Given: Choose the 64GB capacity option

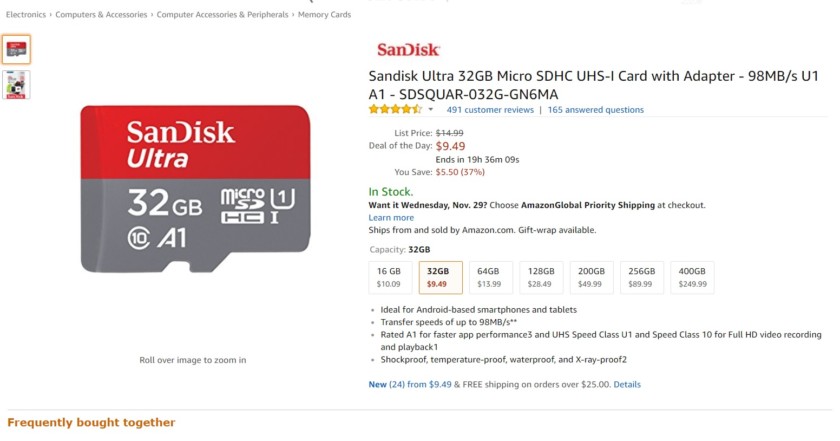Looking at the screenshot, I should click(491, 277).
